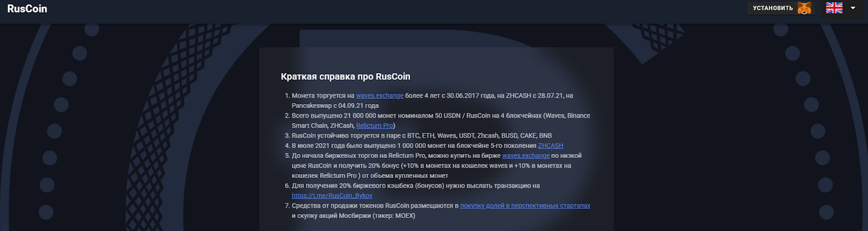Open the ZHCASH blockchain link
The width and height of the screenshot is (868, 231).
click(x=551, y=146)
